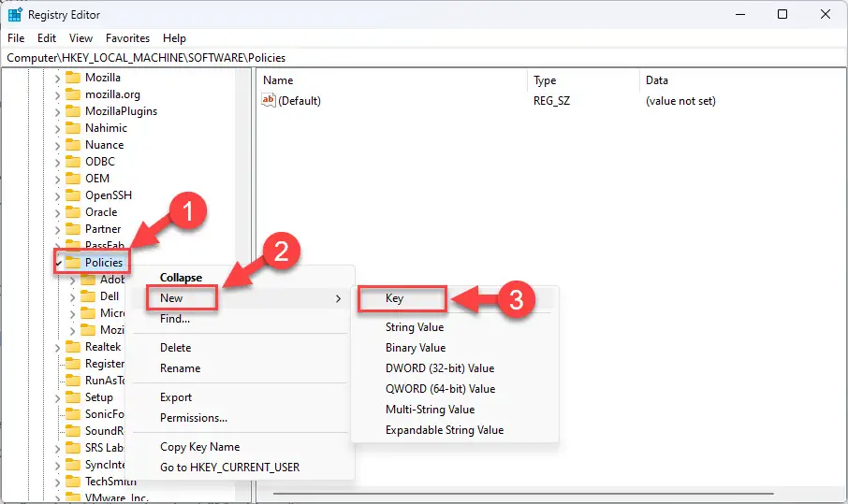Open the Help menu
The height and width of the screenshot is (504, 848).
[174, 38]
